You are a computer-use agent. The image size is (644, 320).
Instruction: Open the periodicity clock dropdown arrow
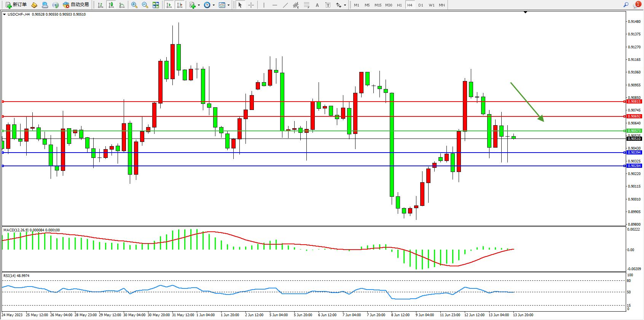(x=214, y=5)
